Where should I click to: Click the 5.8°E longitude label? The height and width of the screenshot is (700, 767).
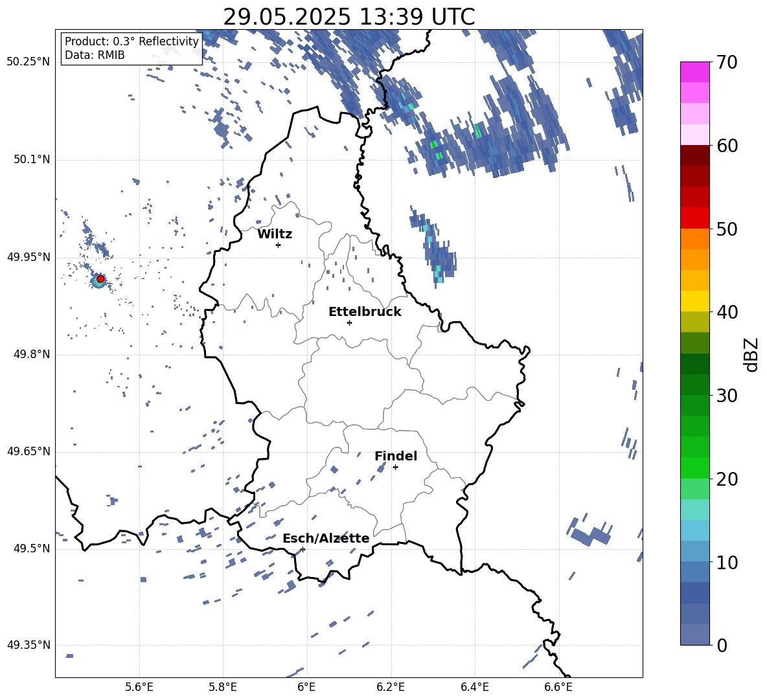pyautogui.click(x=223, y=687)
